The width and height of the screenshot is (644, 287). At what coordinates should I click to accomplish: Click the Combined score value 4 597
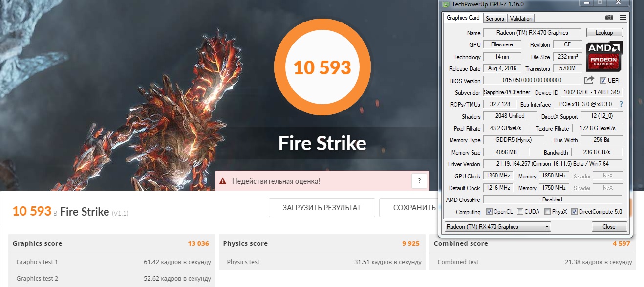[x=621, y=243]
